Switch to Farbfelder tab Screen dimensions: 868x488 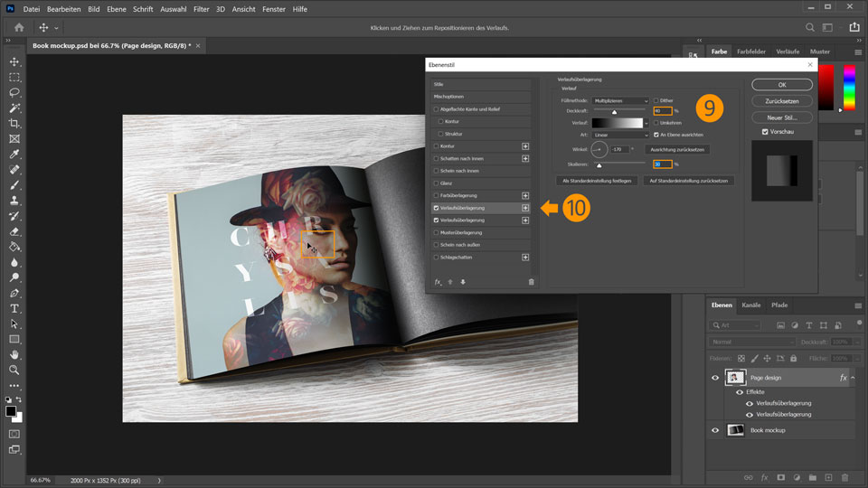click(x=751, y=52)
